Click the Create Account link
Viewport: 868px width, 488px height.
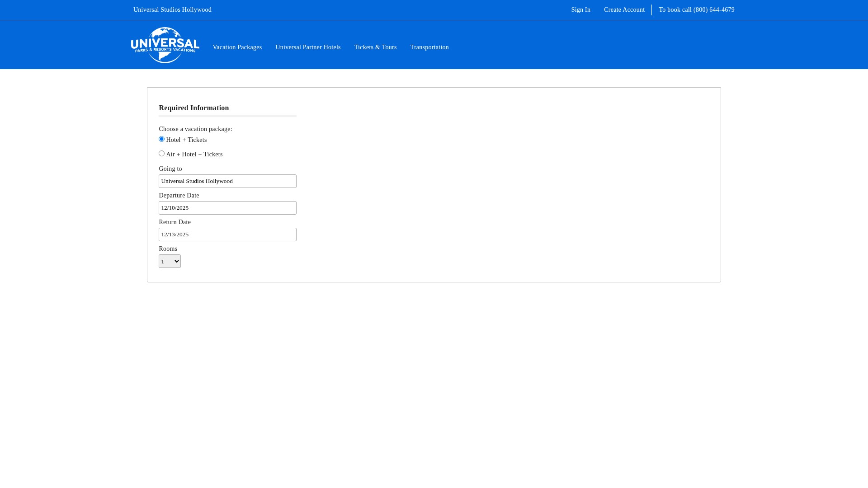pos(624,10)
